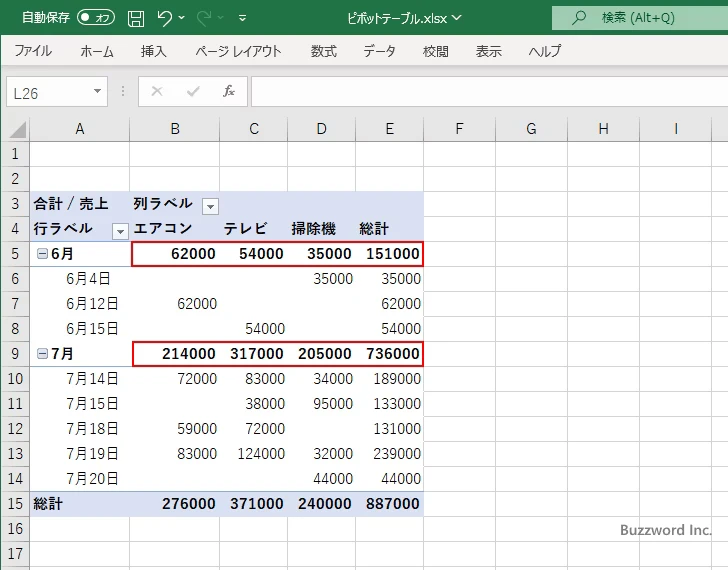728x570 pixels.
Task: Click the 736000 total cell for 7月
Action: click(x=390, y=354)
